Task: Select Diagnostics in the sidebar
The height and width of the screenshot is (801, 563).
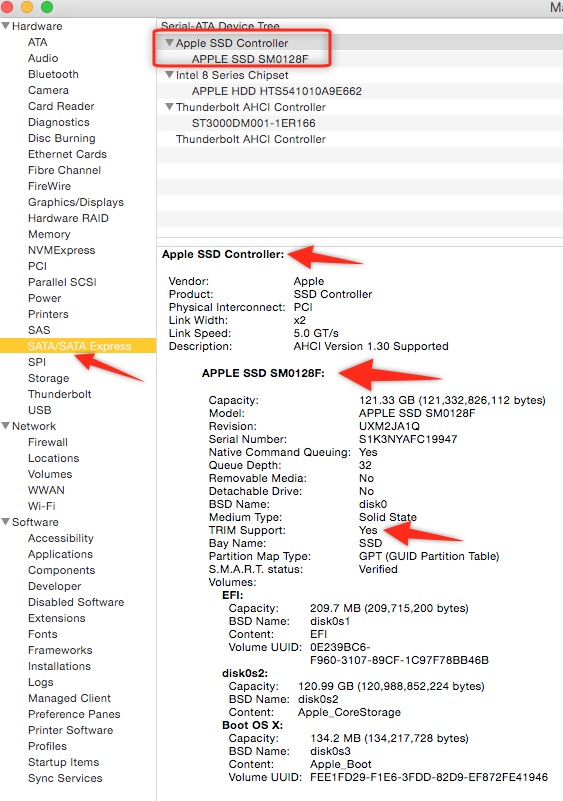Action: pyautogui.click(x=59, y=122)
